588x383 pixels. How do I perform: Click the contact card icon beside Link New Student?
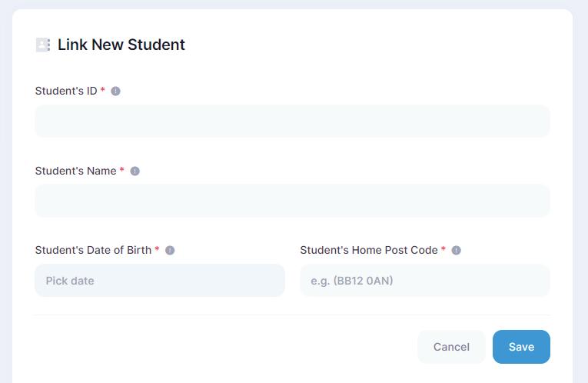[x=43, y=45]
